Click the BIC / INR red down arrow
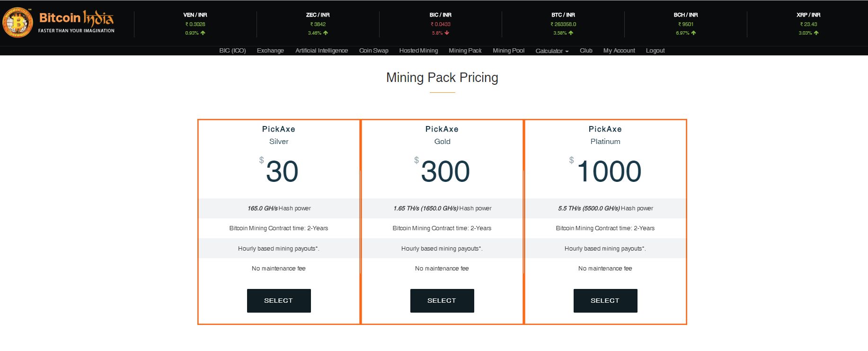 (447, 33)
